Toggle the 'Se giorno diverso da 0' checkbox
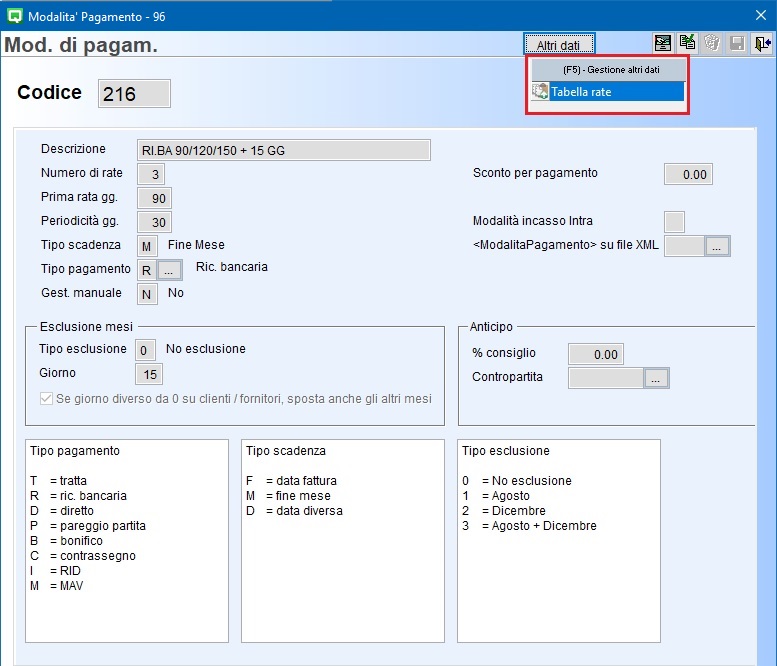The image size is (777, 666). [46, 399]
